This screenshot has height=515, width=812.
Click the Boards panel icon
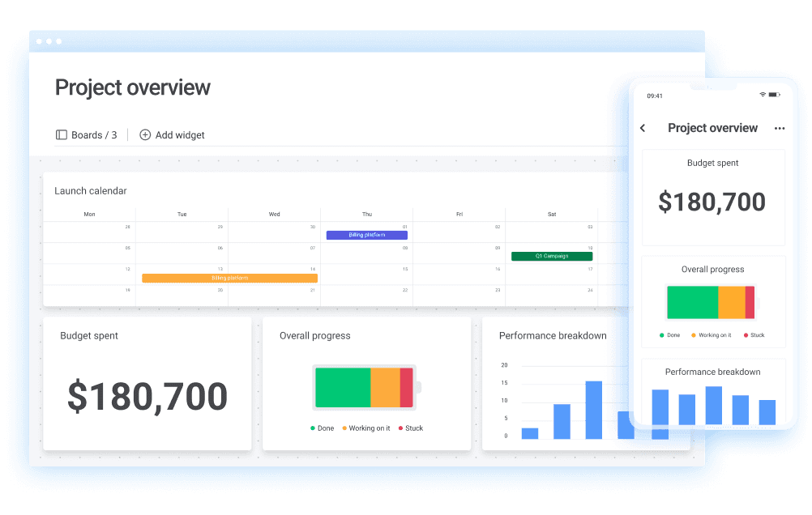[61, 135]
